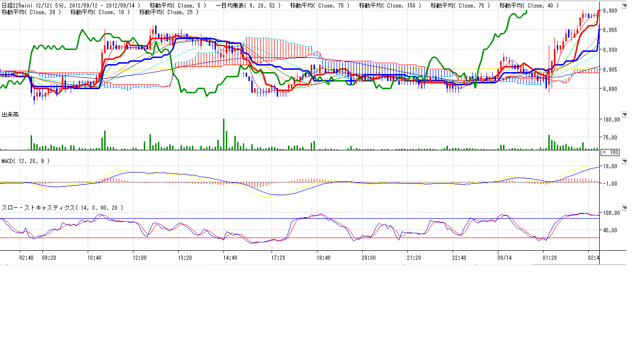
Task: Open the MACD panel dropdown arrow
Action: (624, 161)
